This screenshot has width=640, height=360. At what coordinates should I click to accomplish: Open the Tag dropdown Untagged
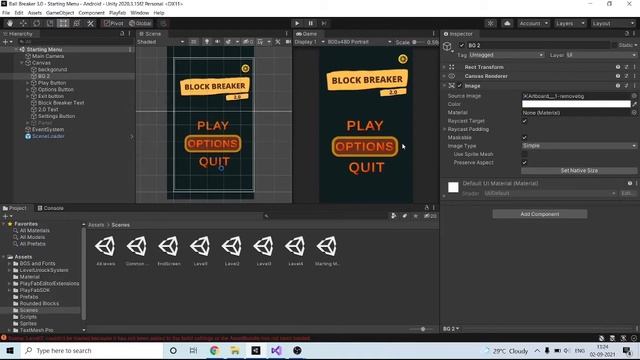[506, 55]
